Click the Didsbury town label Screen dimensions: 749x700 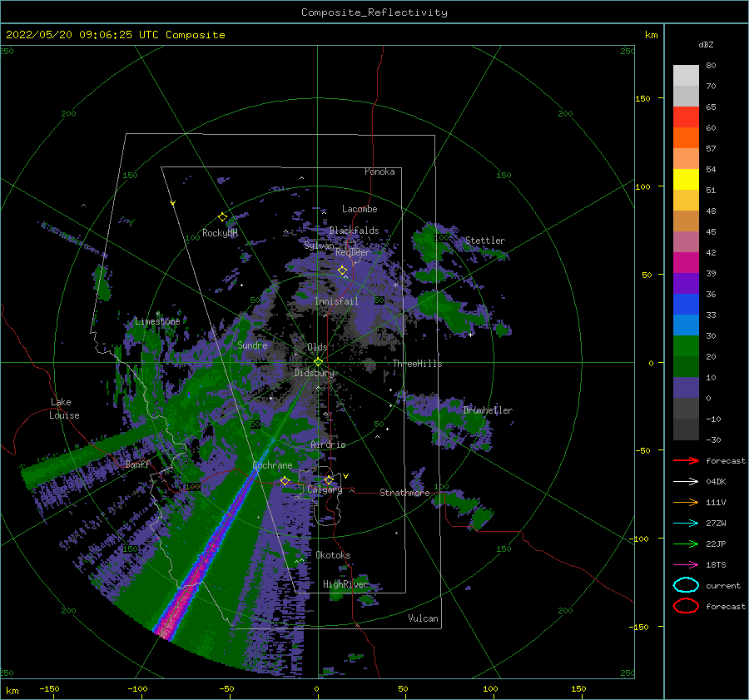pyautogui.click(x=314, y=373)
